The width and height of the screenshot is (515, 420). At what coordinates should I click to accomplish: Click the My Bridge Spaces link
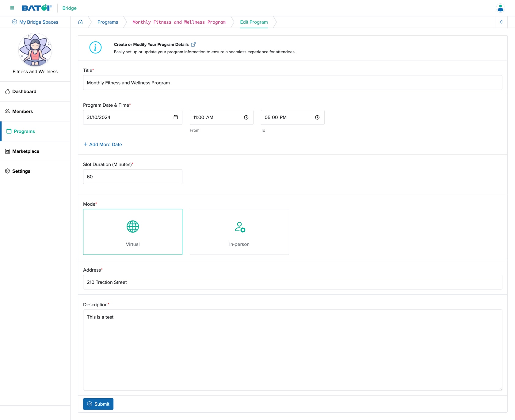click(x=39, y=22)
